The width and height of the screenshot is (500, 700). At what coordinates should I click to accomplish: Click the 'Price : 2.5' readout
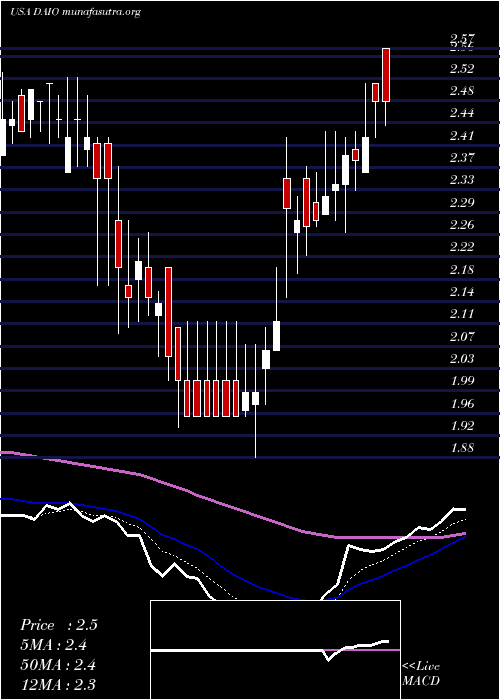pos(58,625)
